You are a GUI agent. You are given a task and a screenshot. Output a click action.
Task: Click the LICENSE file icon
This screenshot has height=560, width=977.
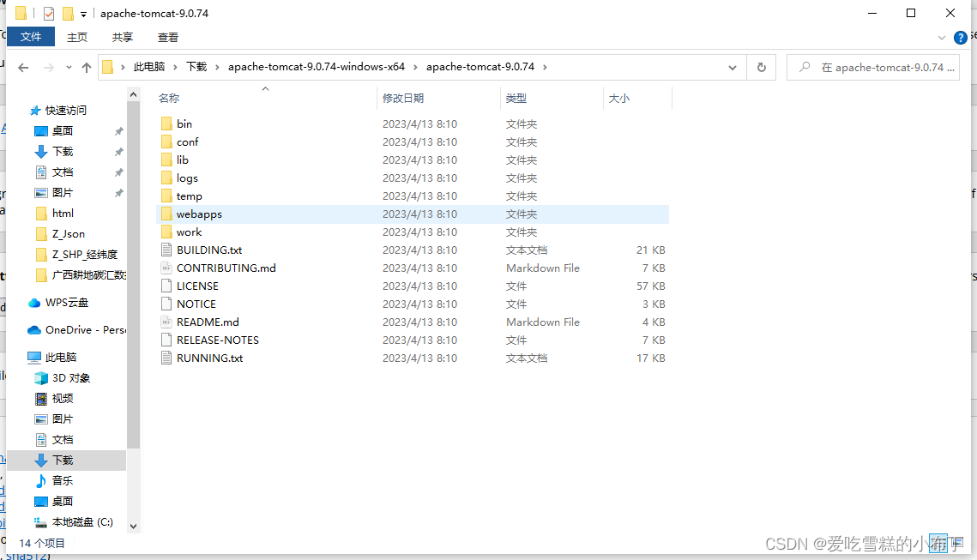pyautogui.click(x=166, y=286)
